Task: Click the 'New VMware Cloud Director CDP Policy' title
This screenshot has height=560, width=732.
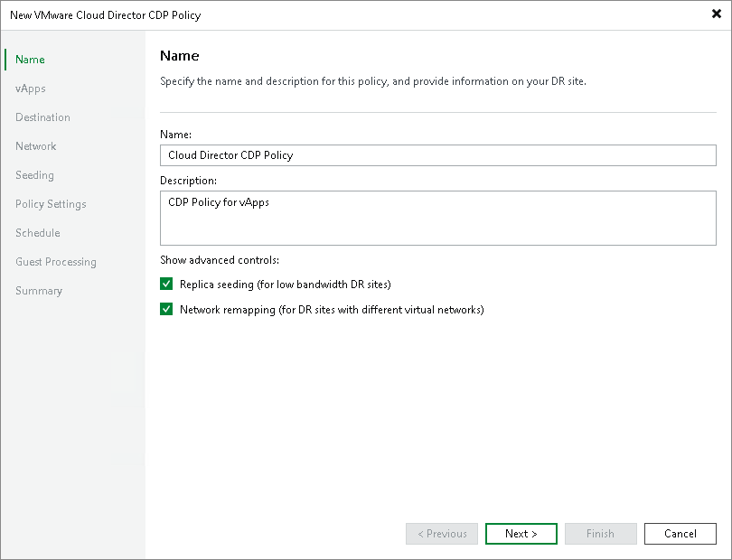Action: (x=106, y=15)
